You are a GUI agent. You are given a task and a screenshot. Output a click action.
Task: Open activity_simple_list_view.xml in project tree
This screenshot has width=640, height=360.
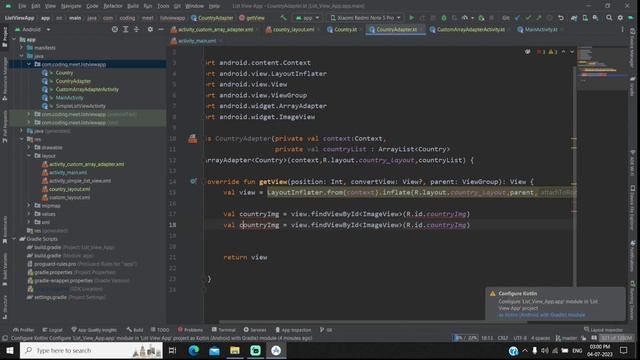(80, 181)
